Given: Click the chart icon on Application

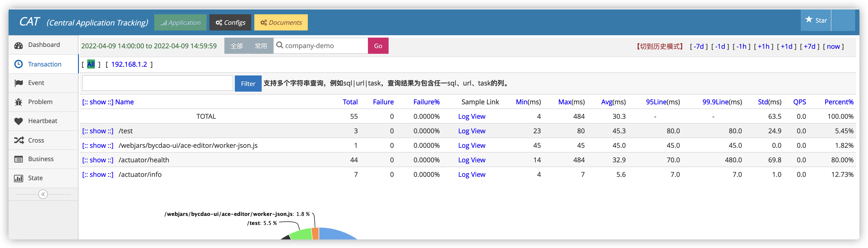Looking at the screenshot, I should click(x=164, y=23).
